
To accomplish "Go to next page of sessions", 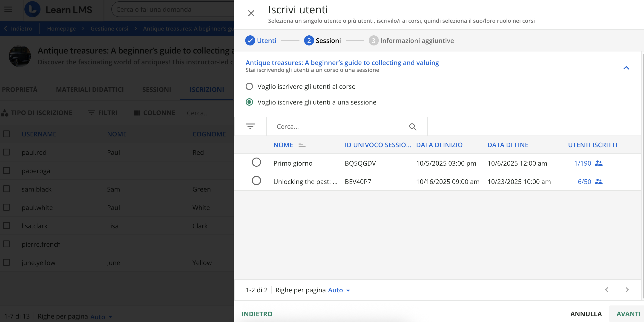I will click(x=627, y=290).
